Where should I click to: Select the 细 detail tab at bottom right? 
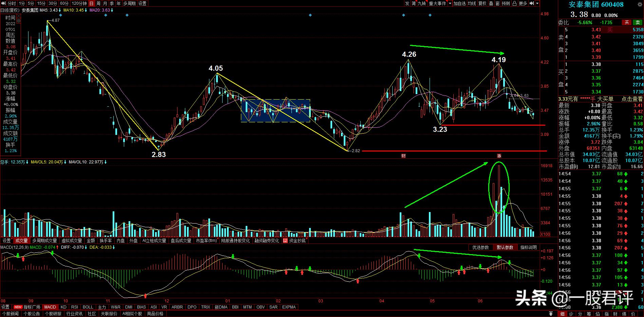[x=563, y=314]
